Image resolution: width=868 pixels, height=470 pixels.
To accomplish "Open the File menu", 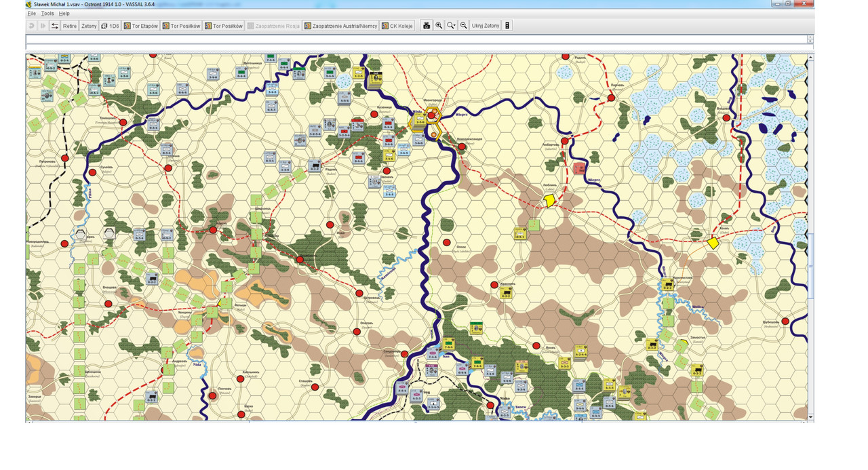I will (x=31, y=14).
